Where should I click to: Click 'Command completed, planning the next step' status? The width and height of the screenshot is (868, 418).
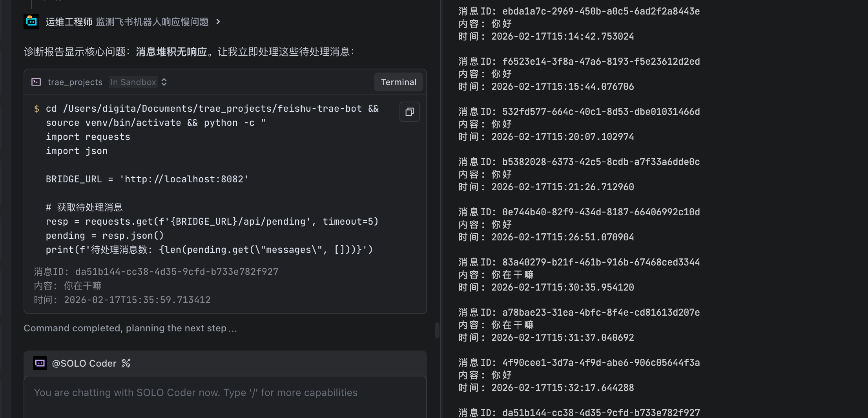point(130,328)
